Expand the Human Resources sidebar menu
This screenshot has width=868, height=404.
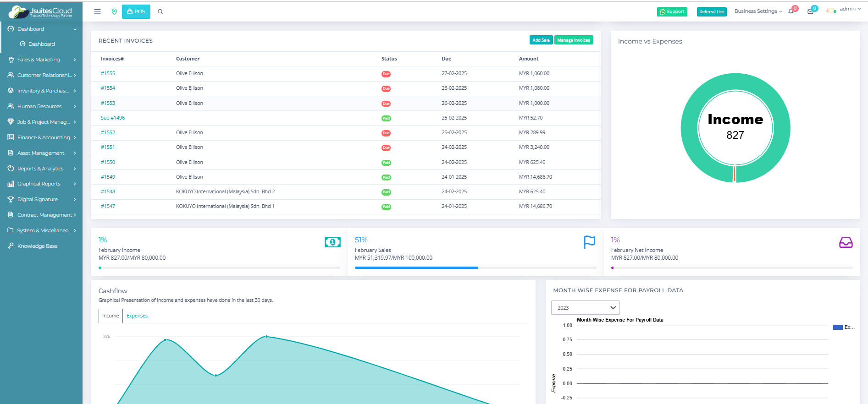point(42,106)
